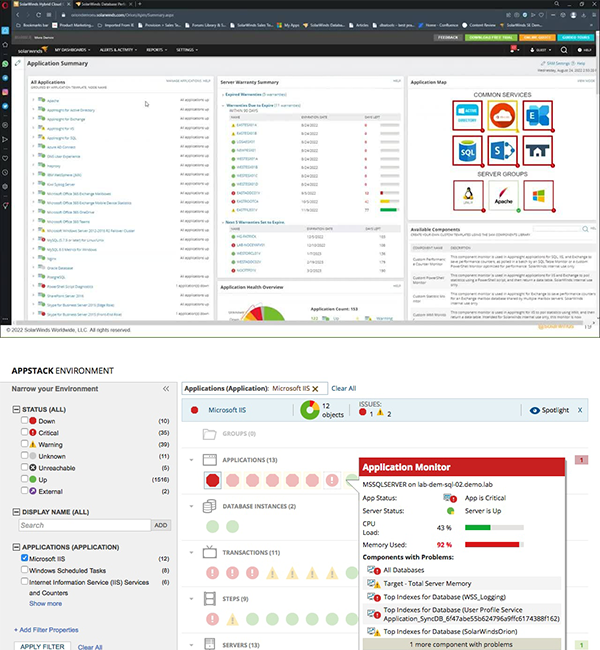Click the critical exclamation application circle in the Applications row
This screenshot has height=650, width=600.
click(332, 480)
